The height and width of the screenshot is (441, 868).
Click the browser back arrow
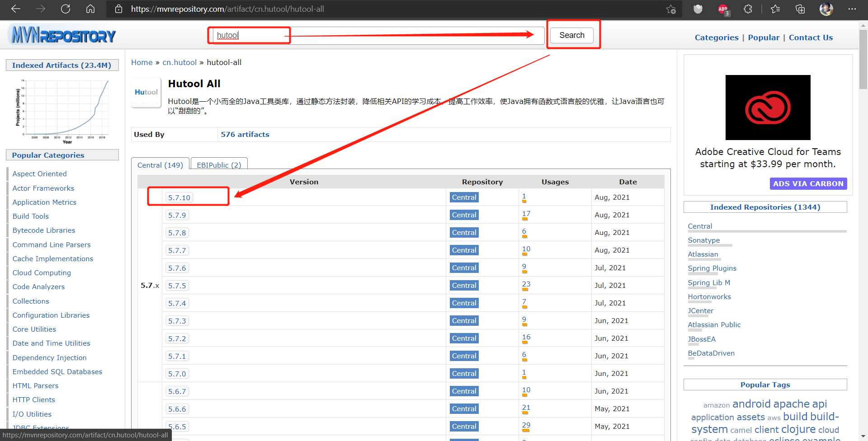16,9
